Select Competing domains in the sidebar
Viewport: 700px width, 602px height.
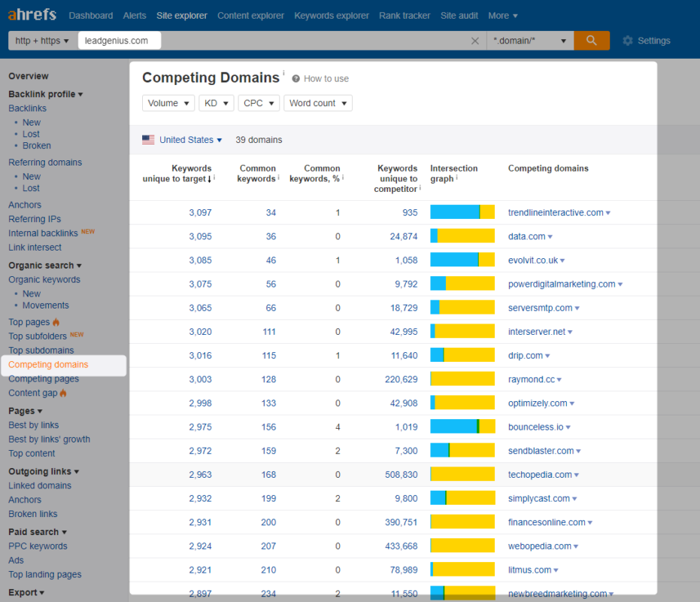(48, 365)
